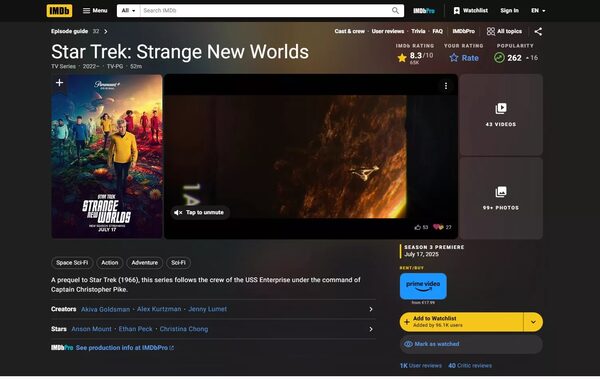Open Anson Mount's profile link
The image size is (600, 379).
point(91,329)
